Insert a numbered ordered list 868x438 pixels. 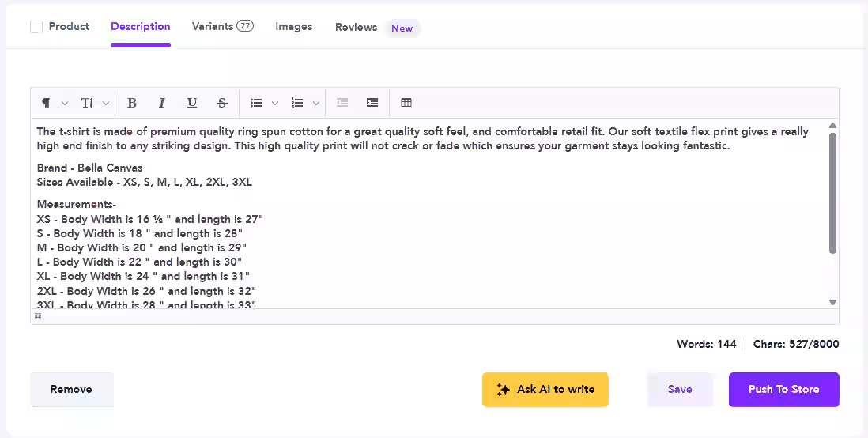pos(297,103)
